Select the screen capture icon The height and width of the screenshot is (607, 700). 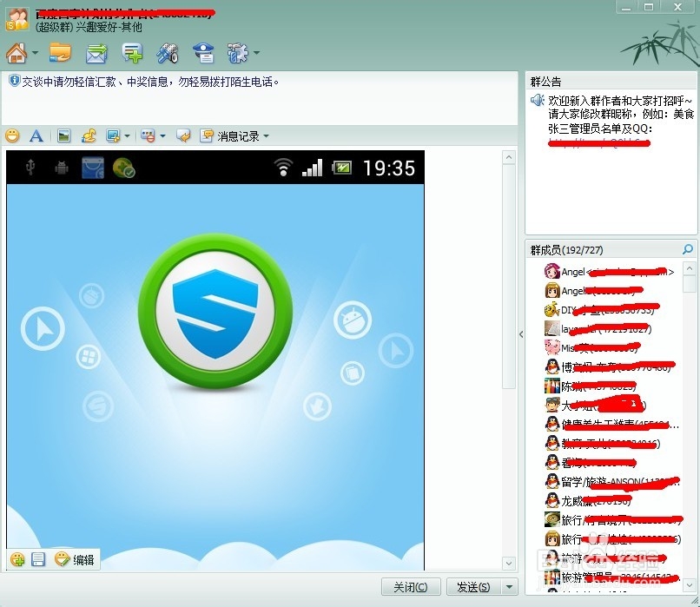coord(113,136)
